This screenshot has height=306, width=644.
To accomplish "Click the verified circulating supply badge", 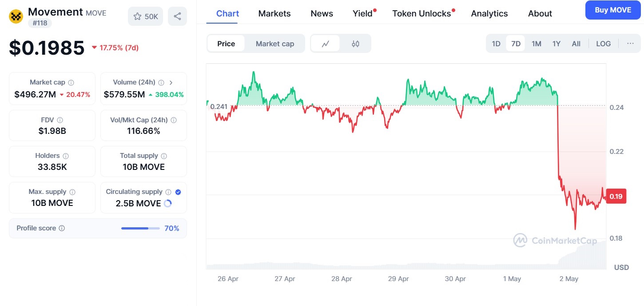I will (178, 192).
